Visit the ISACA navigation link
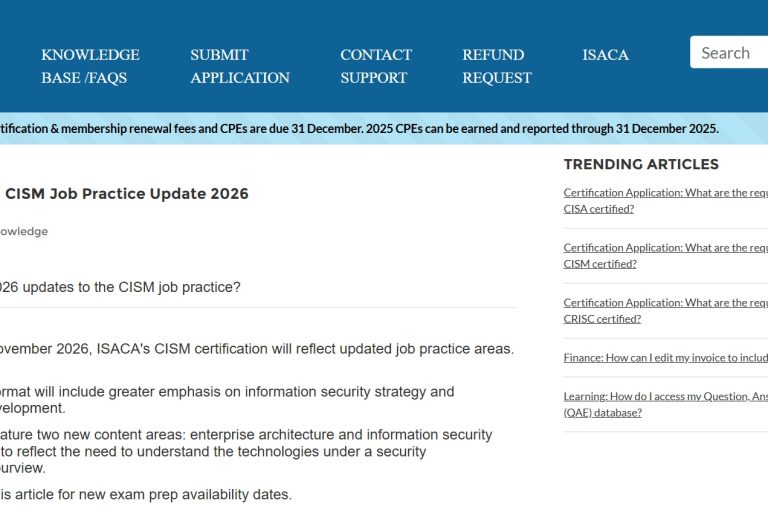Screen dimensions: 768x512 [x=605, y=55]
